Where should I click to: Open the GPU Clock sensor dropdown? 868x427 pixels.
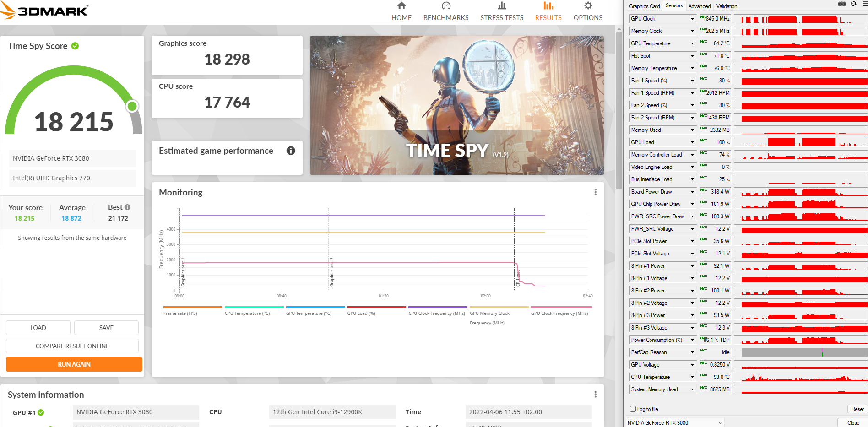692,19
